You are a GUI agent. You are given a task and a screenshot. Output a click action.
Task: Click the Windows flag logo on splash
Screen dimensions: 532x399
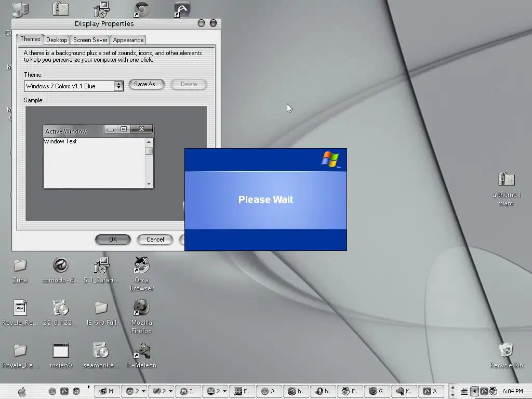coord(330,159)
